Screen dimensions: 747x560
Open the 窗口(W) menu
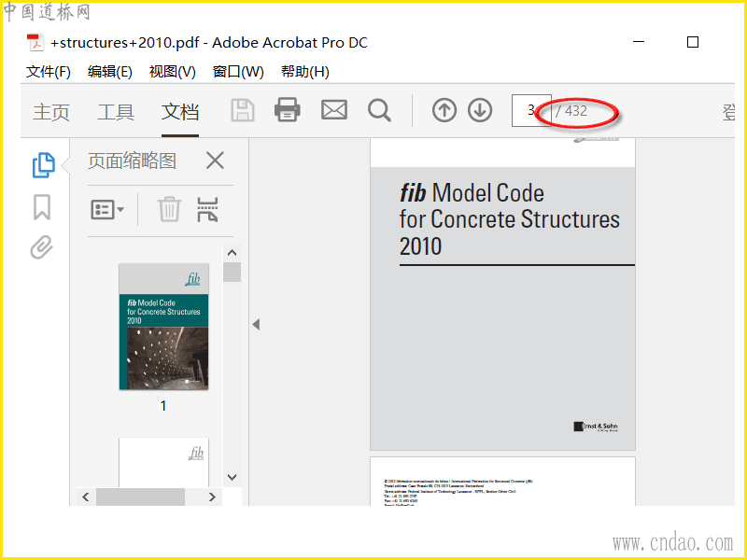coord(238,72)
